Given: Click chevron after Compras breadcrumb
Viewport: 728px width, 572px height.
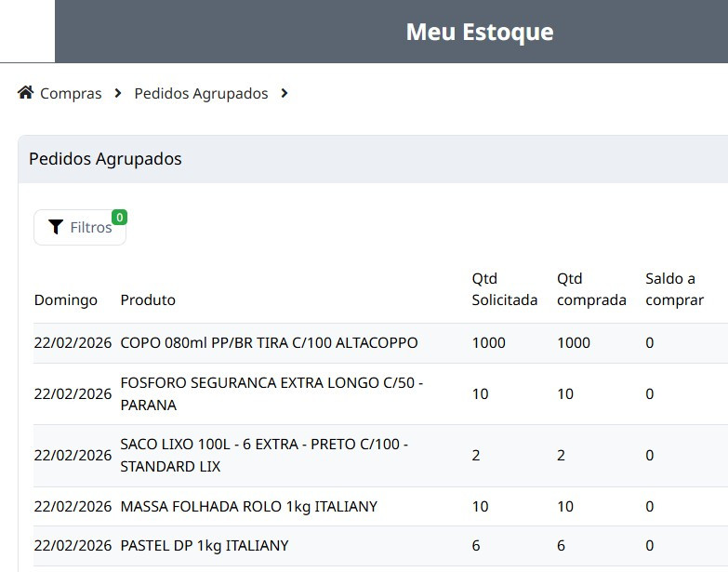Looking at the screenshot, I should click(x=118, y=93).
